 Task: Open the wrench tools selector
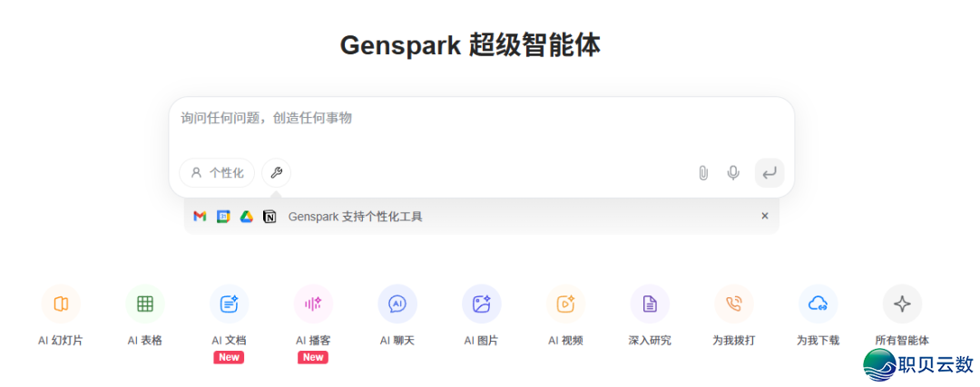click(x=277, y=173)
